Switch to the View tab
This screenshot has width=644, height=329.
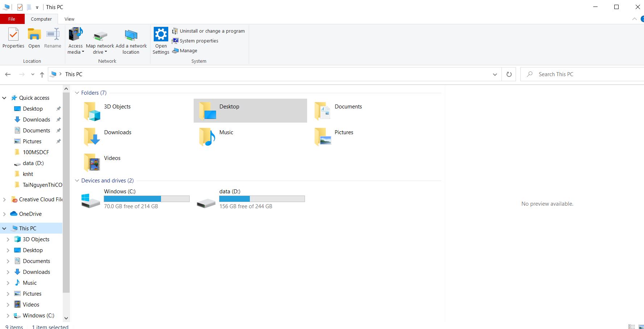69,19
